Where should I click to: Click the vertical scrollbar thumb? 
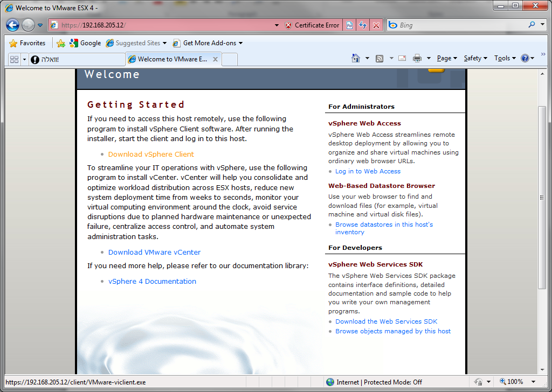542,198
